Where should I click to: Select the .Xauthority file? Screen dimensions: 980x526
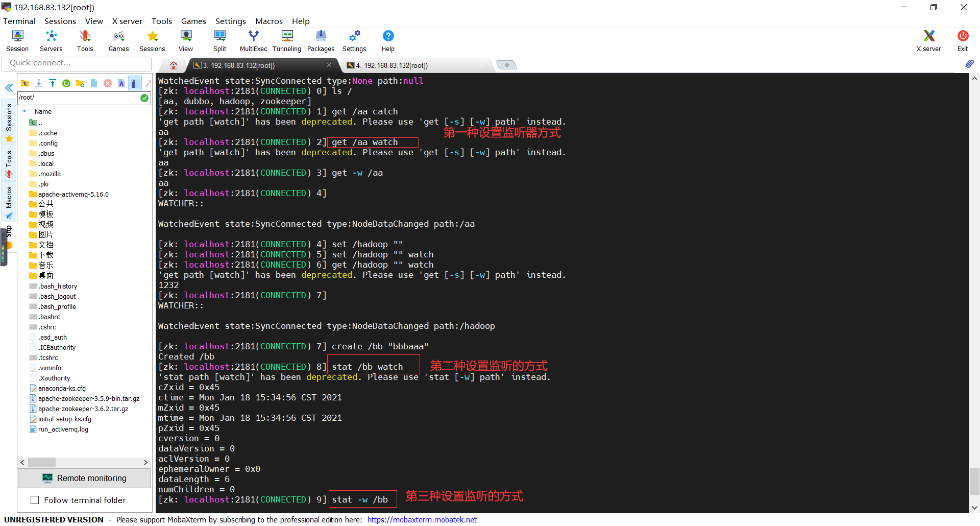[50, 378]
